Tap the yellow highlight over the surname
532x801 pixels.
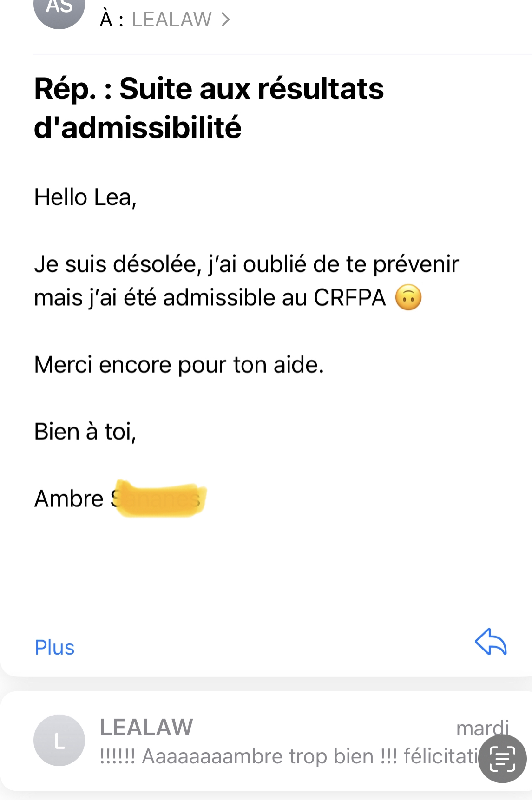[x=160, y=499]
